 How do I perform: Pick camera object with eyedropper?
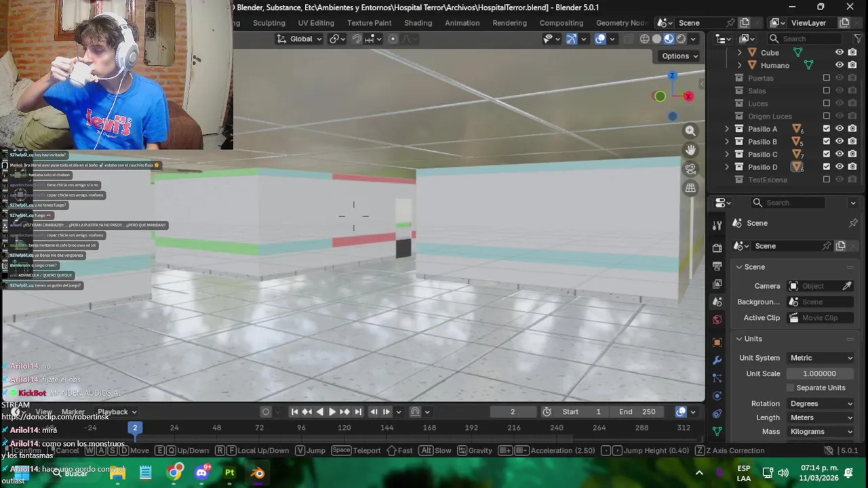pyautogui.click(x=847, y=286)
